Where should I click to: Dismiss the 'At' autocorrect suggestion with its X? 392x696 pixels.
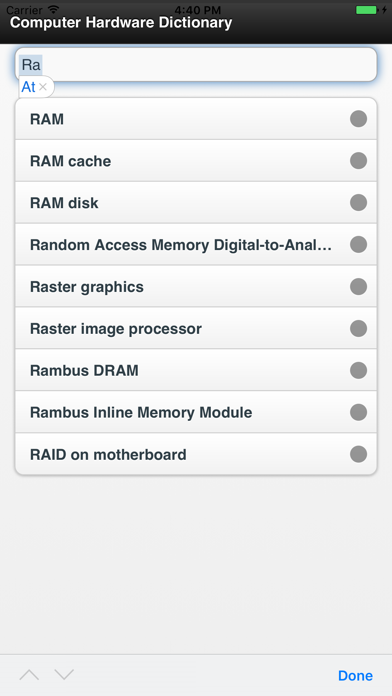coord(43,87)
